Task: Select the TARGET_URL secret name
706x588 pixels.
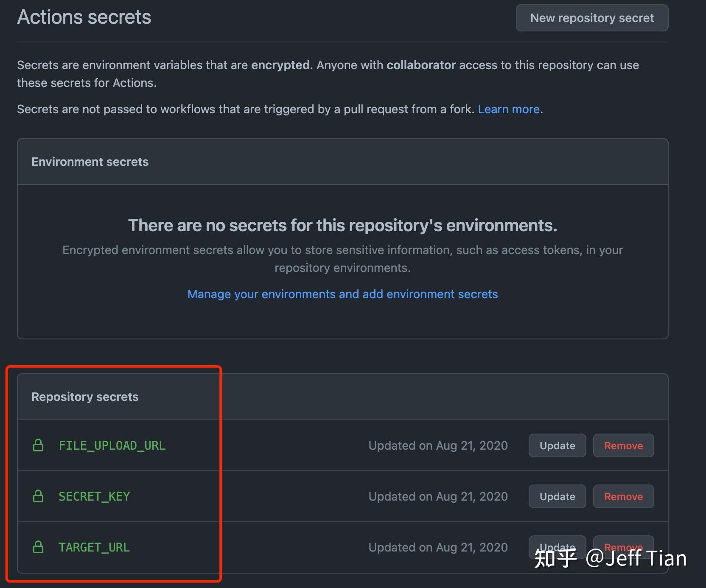Action: point(94,547)
